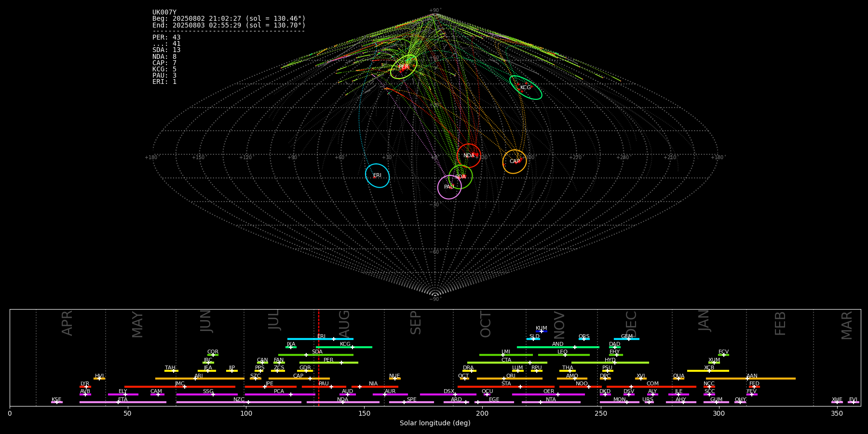Screen dimensions: 868x434
Task: Select the GEM shower bar in timeline
Action: pyautogui.click(x=626, y=339)
